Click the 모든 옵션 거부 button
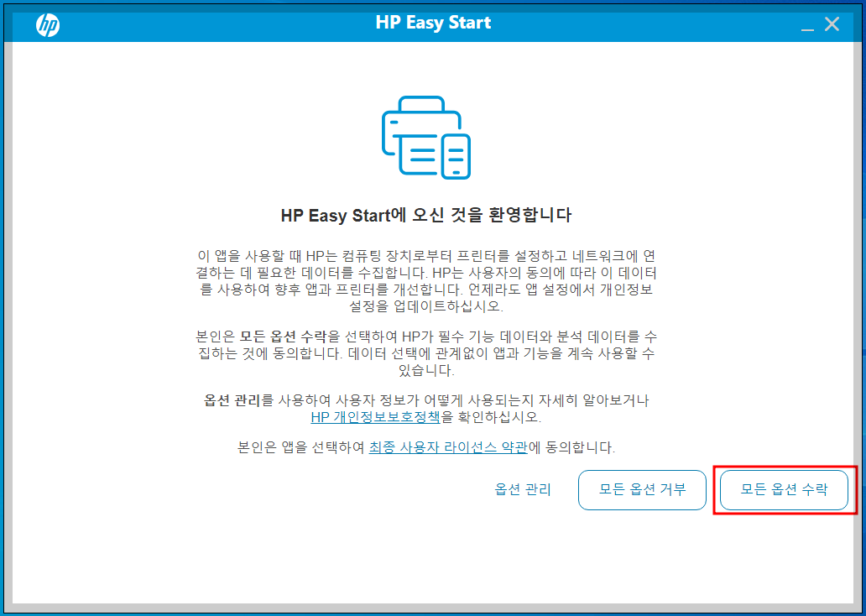This screenshot has height=616, width=866. (x=642, y=489)
